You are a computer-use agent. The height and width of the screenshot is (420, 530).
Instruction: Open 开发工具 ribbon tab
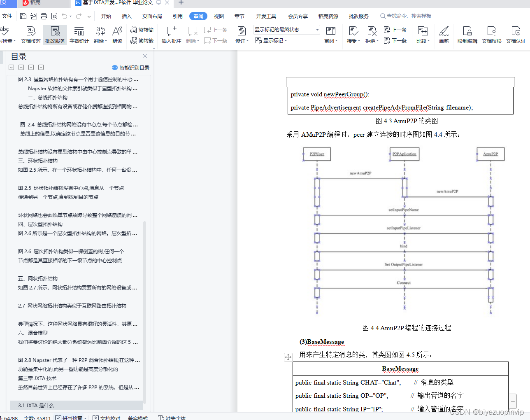266,16
